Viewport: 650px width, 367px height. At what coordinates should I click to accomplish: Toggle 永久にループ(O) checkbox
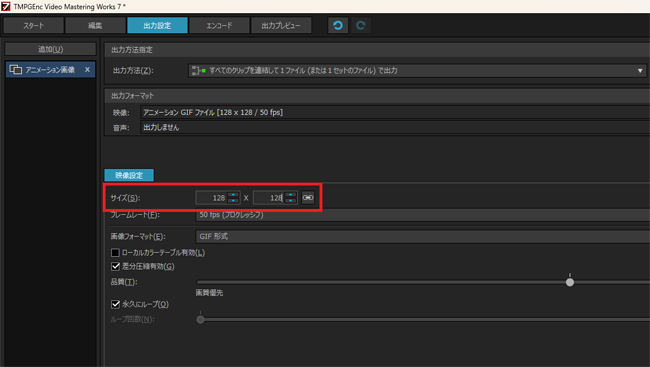115,304
